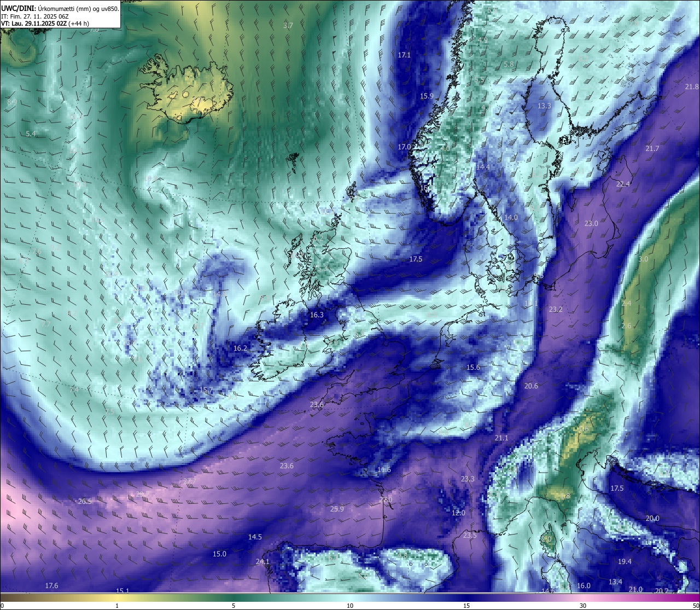Click the 12.0 value label

[x=458, y=513]
